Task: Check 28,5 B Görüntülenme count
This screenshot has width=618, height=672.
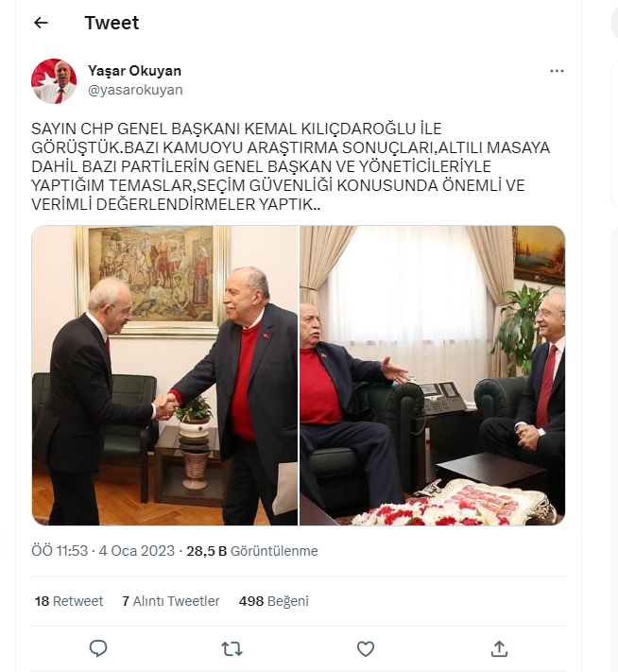Action: (x=252, y=551)
